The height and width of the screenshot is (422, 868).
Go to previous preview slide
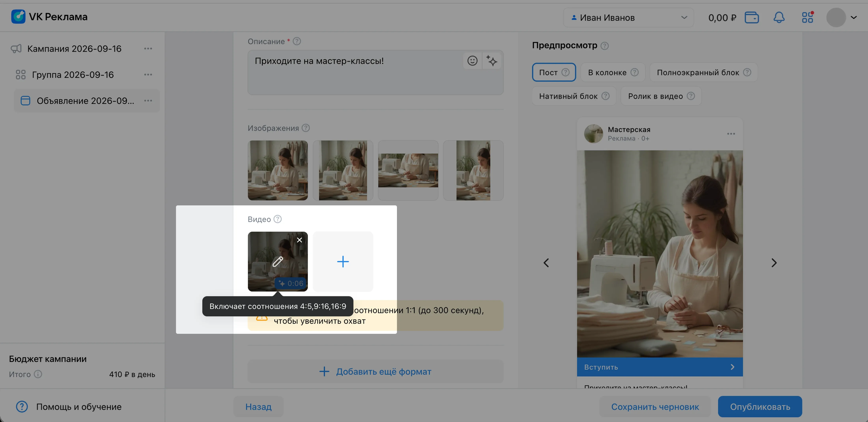[546, 263]
